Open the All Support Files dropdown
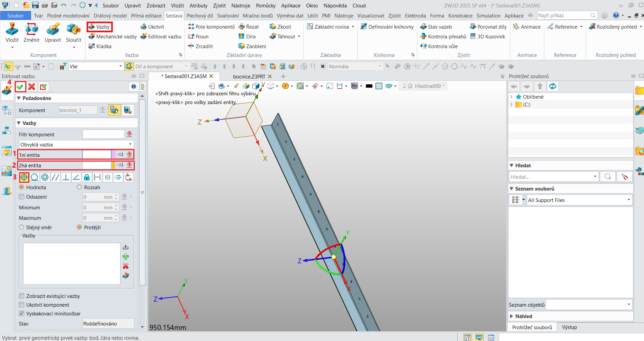 [x=579, y=200]
